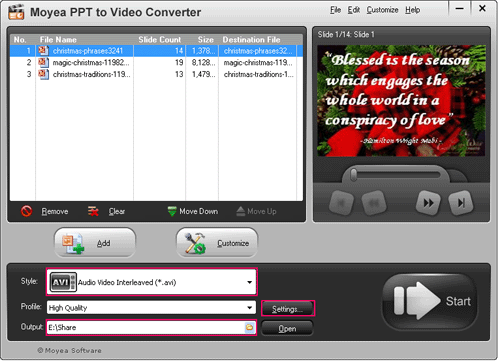The height and width of the screenshot is (362, 500).
Task: Expand the Style format dropdown
Action: click(249, 282)
